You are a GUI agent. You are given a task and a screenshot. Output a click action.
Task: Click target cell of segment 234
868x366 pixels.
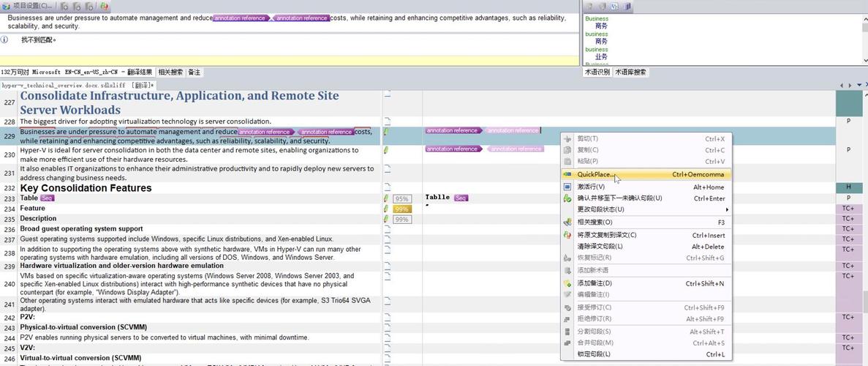pyautogui.click(x=628, y=209)
